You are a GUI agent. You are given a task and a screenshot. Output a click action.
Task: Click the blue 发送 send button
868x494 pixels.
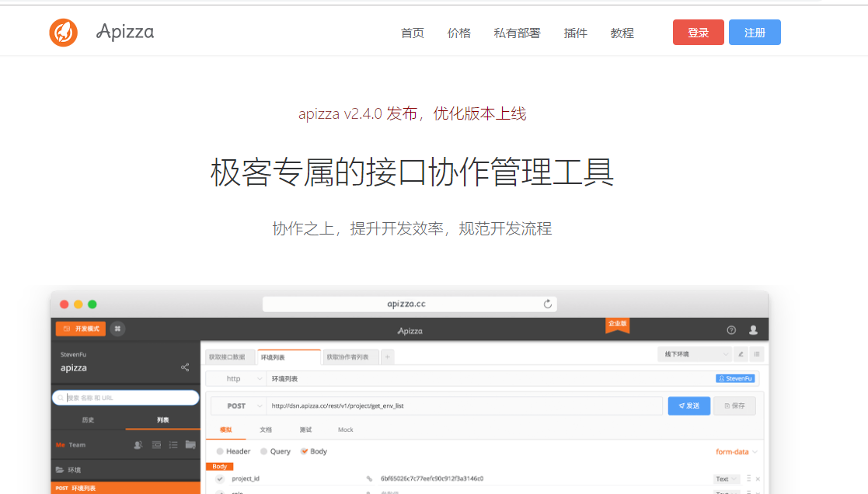(689, 405)
